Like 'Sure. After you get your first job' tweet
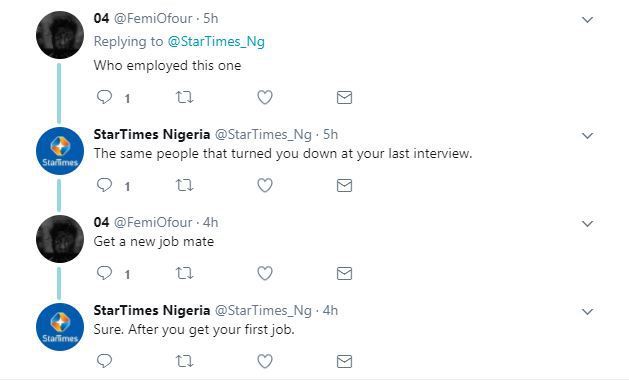629x381 pixels. [265, 361]
